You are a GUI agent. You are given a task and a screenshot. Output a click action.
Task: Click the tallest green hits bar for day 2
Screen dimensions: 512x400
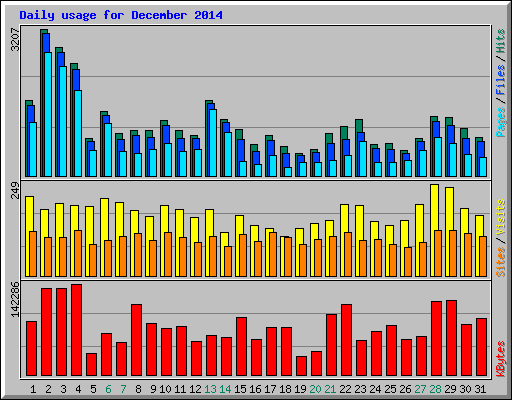(42, 103)
